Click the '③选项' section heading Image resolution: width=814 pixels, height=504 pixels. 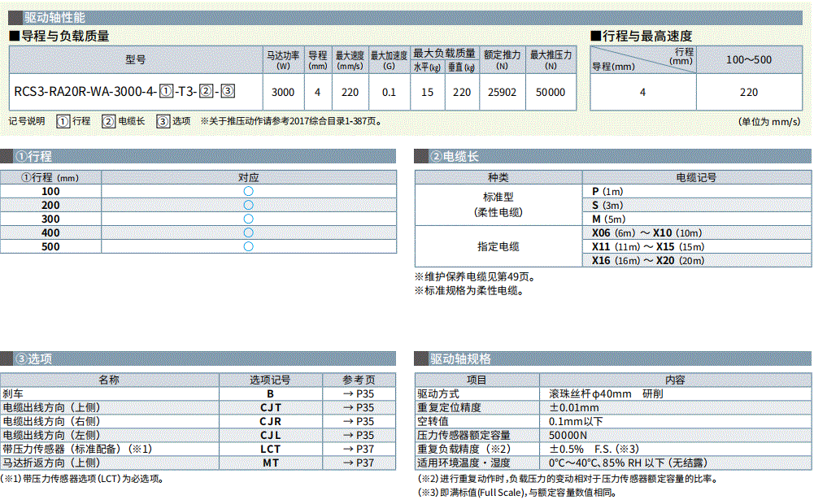coord(33,358)
